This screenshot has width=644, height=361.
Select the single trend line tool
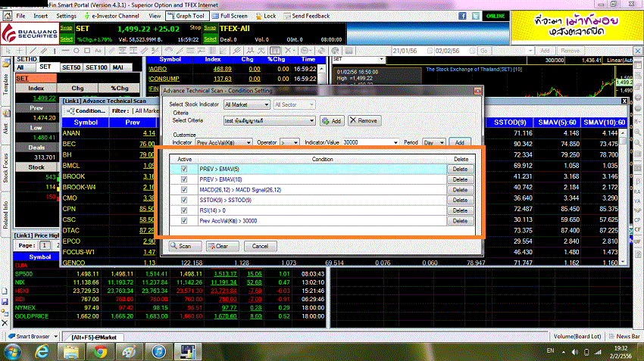[33, 51]
